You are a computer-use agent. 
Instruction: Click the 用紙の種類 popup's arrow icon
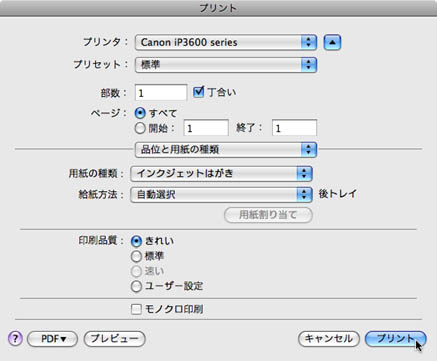[x=304, y=174]
